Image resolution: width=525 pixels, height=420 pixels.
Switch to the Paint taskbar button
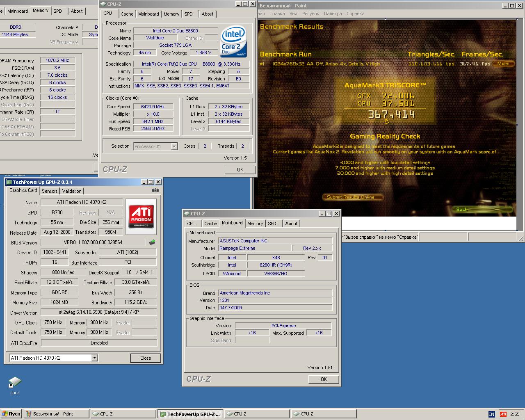56,414
